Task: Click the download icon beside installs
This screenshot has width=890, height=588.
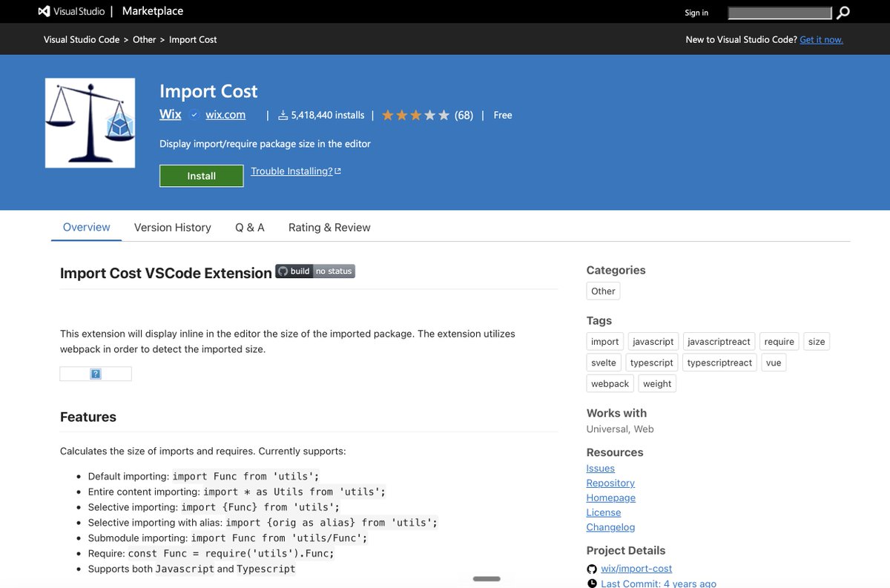Action: [283, 115]
